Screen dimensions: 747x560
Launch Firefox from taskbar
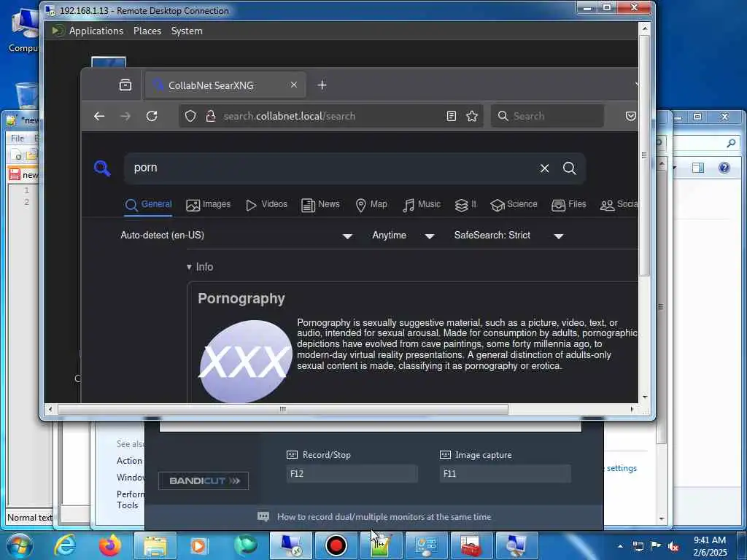110,545
